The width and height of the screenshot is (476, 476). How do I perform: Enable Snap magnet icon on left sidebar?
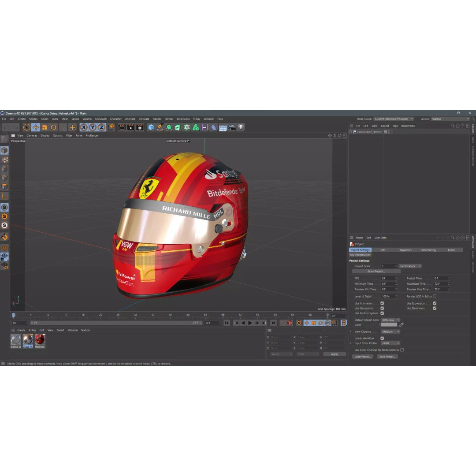[4, 237]
